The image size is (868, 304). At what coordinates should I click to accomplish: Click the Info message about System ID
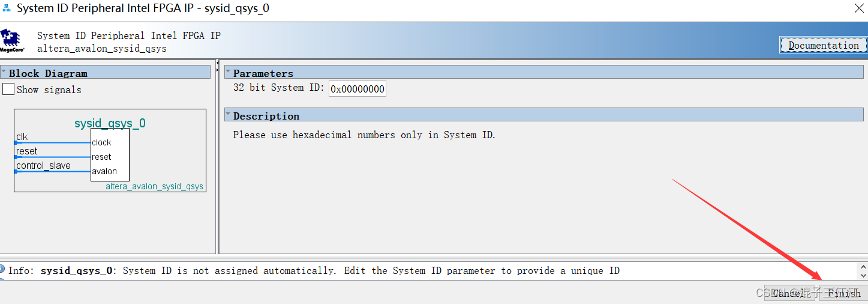point(314,271)
